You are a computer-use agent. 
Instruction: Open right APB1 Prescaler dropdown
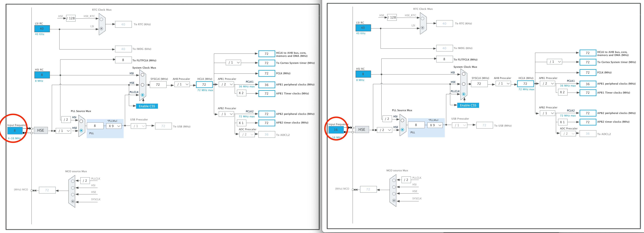[x=548, y=84]
